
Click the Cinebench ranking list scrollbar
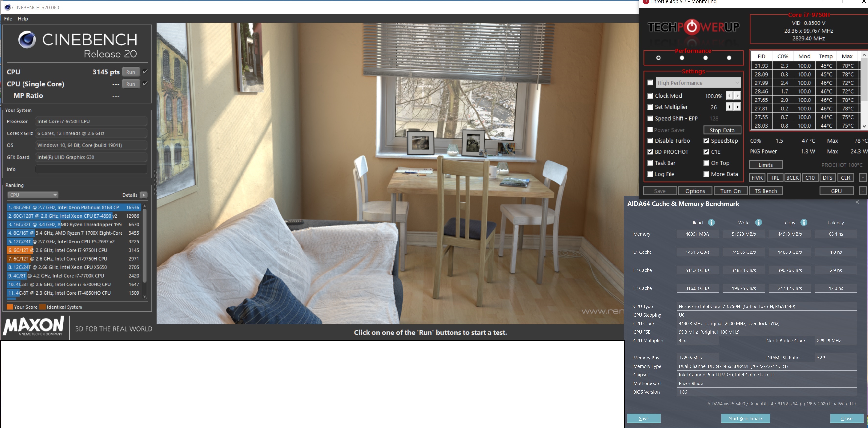(145, 246)
